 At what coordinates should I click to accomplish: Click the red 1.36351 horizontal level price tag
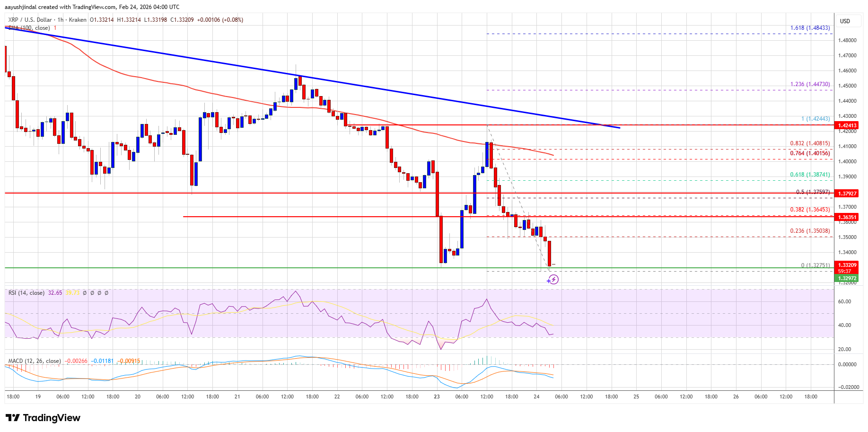click(846, 218)
